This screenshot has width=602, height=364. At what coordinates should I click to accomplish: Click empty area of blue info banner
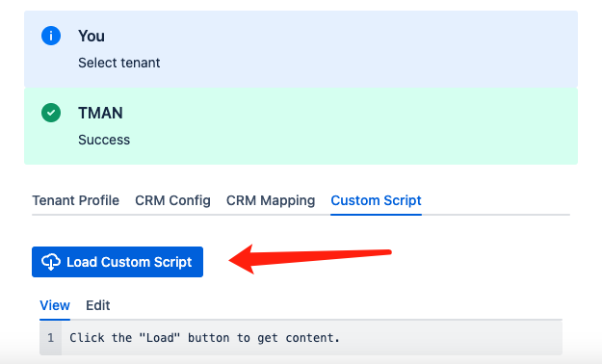[365, 49]
